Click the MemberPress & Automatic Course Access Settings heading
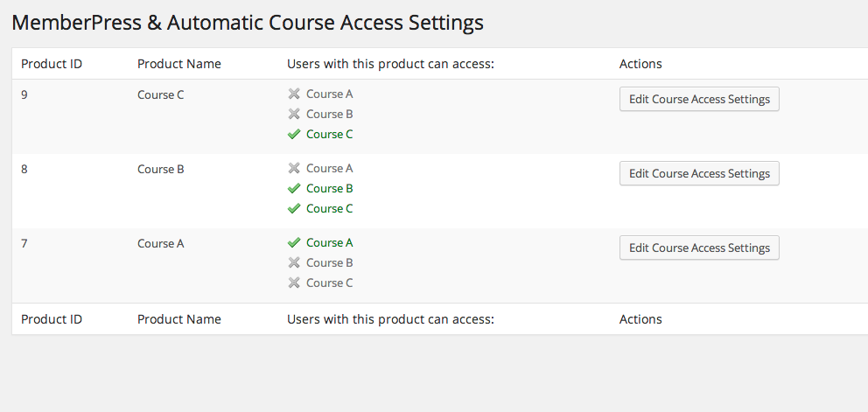 248,23
